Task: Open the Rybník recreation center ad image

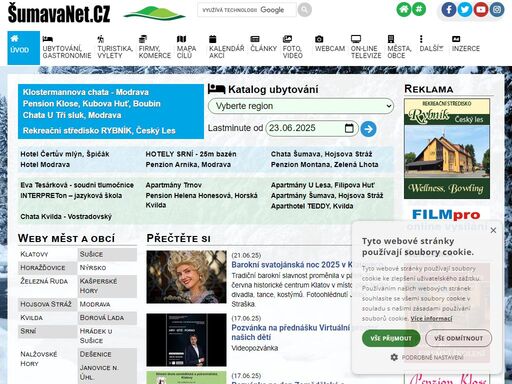Action: point(447,149)
